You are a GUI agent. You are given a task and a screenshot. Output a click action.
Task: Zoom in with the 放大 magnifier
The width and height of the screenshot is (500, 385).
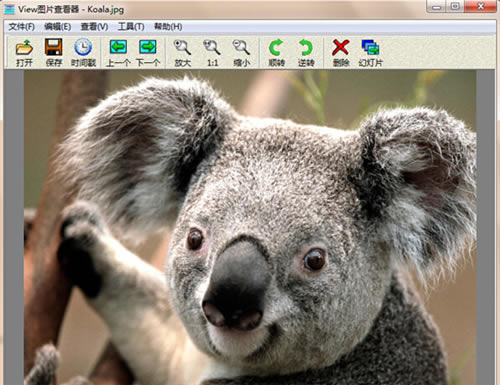pyautogui.click(x=182, y=52)
